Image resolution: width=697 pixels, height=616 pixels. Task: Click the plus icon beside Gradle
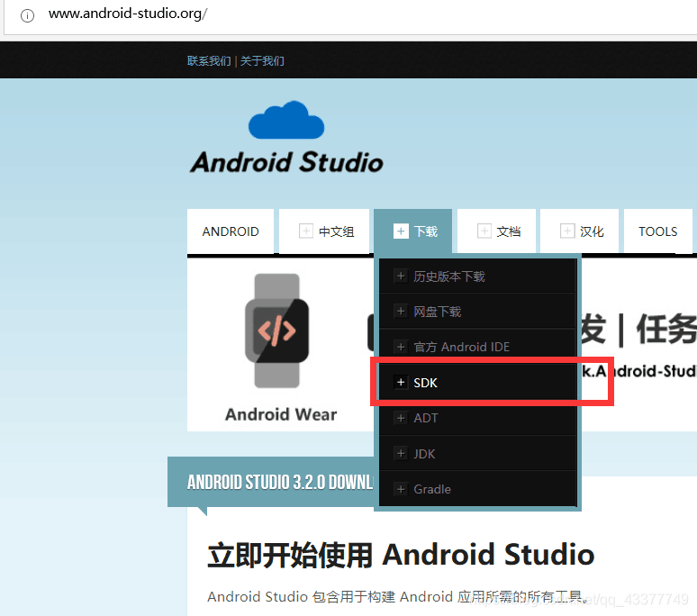401,489
